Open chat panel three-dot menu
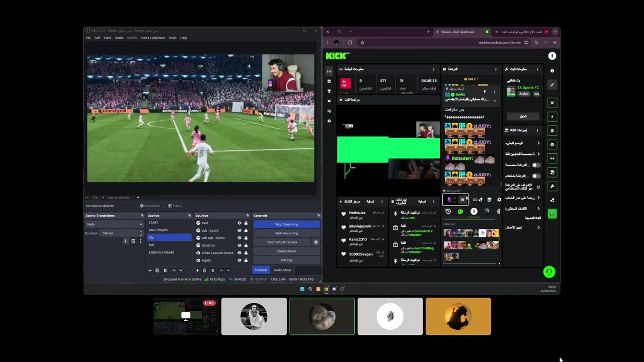The height and width of the screenshot is (362, 644). 496,69
